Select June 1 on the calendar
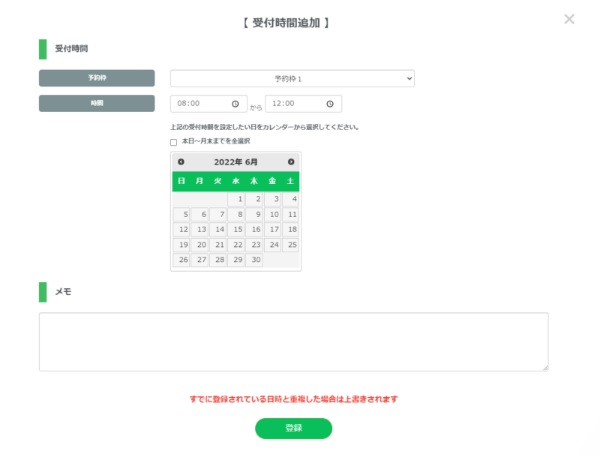This screenshot has height=456, width=600. (236, 199)
